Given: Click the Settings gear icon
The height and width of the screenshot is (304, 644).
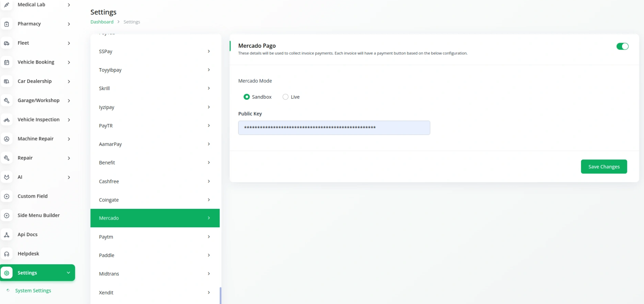Looking at the screenshot, I should tap(7, 273).
